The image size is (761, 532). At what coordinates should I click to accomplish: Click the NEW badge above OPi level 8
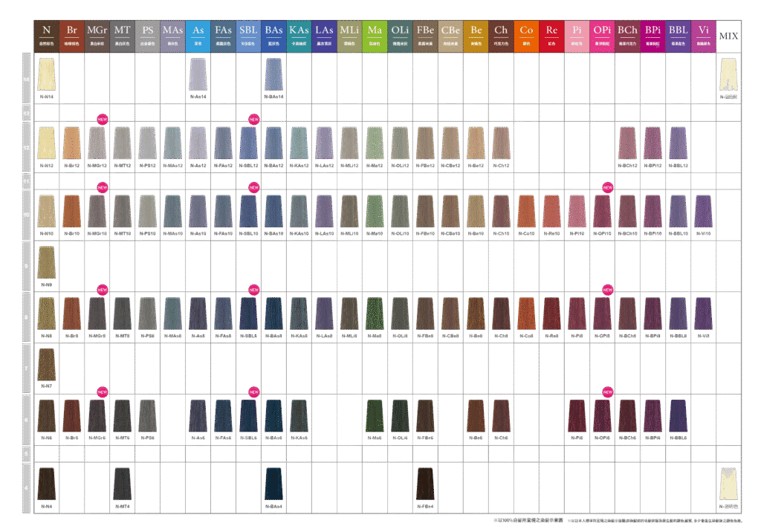coord(607,290)
